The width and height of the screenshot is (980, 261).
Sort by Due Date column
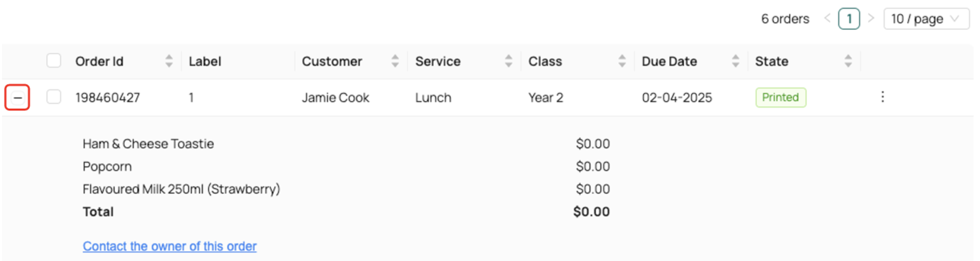tap(735, 61)
